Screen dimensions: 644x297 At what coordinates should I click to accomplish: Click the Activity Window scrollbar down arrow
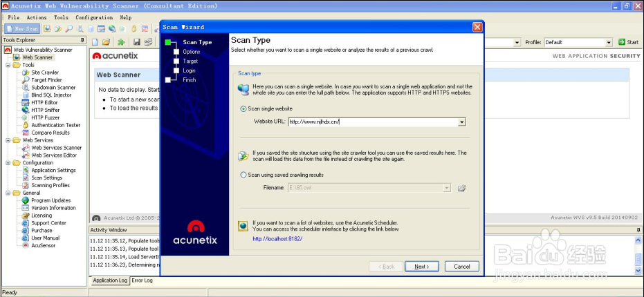coord(638,271)
